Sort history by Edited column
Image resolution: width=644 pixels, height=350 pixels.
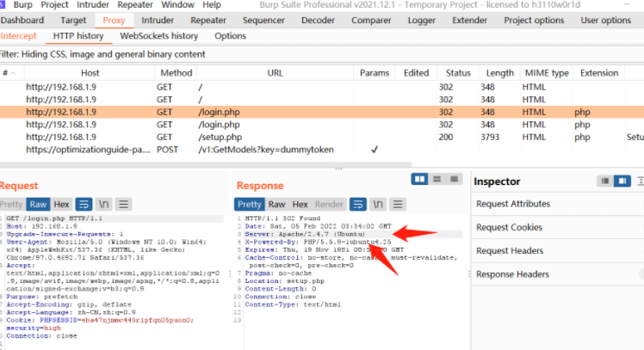click(x=416, y=73)
